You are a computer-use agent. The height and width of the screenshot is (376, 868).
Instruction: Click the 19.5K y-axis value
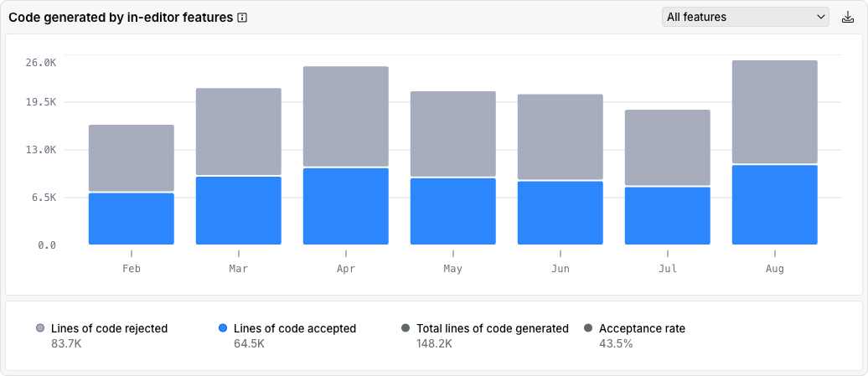click(41, 101)
